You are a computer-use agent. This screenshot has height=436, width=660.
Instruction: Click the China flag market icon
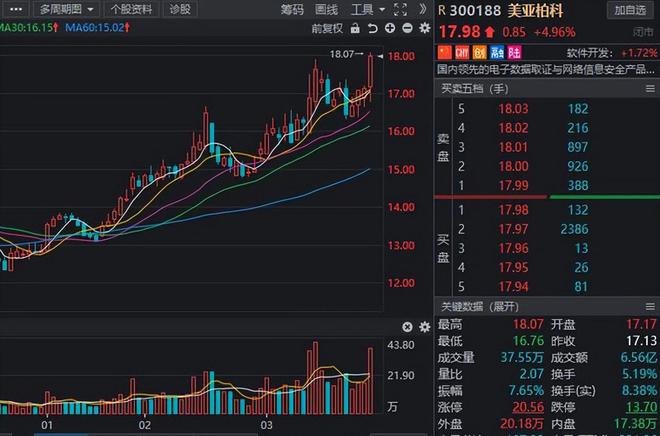click(445, 52)
